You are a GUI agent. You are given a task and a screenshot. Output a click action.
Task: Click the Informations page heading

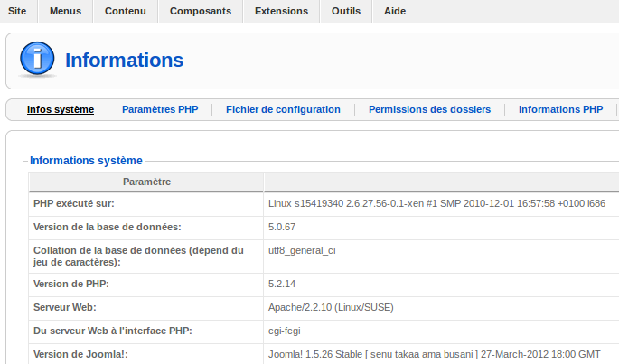pos(124,61)
